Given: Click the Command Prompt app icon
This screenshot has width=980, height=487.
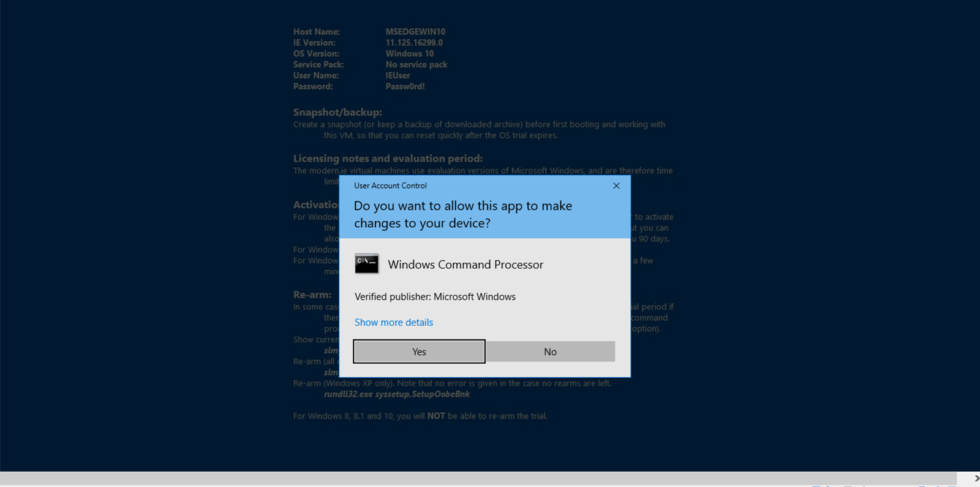Looking at the screenshot, I should tap(366, 264).
